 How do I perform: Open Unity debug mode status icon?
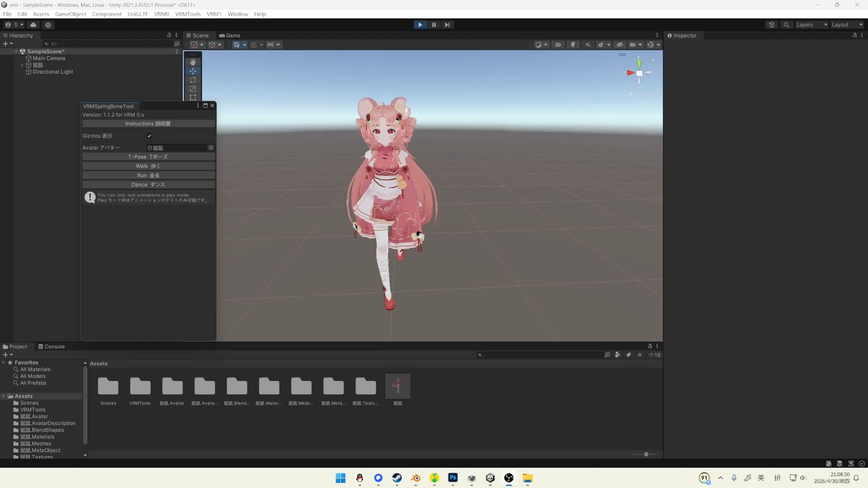829,464
